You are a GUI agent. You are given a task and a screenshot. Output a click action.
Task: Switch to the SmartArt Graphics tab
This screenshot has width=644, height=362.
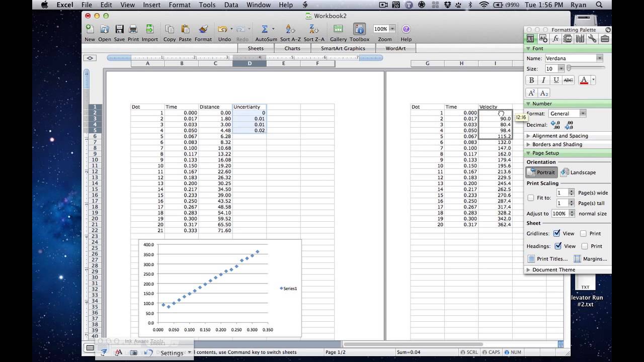tap(343, 48)
